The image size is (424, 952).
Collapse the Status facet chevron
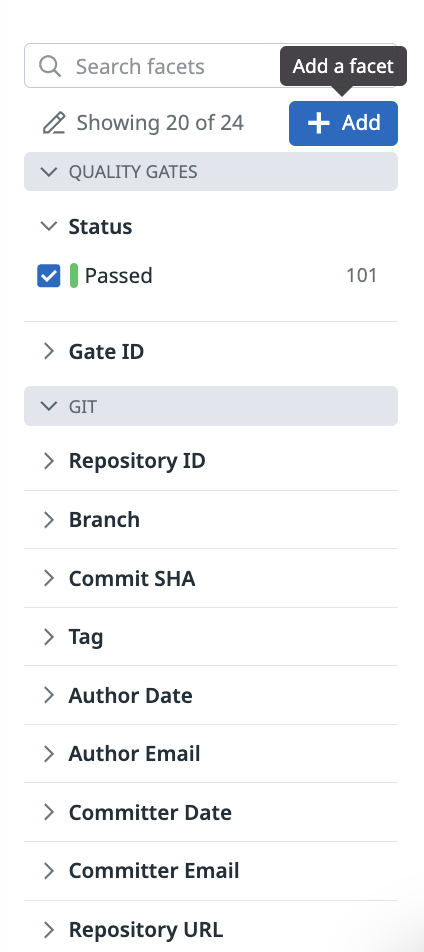pyautogui.click(x=49, y=226)
